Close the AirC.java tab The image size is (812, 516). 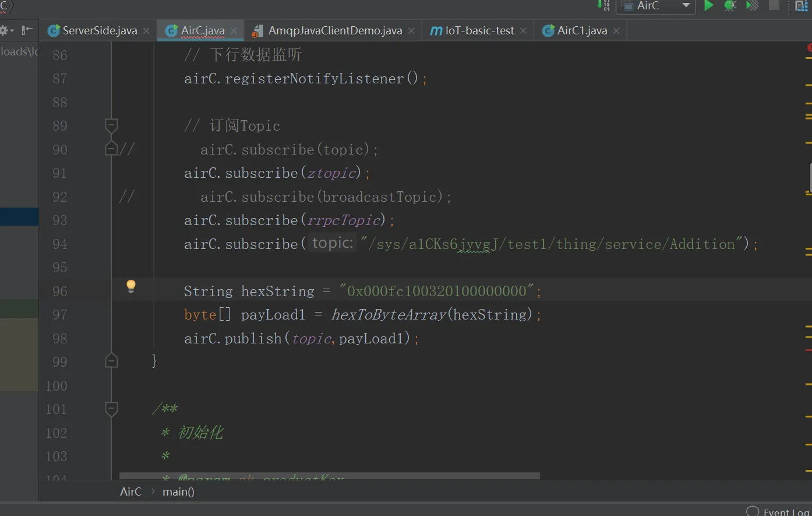click(234, 31)
